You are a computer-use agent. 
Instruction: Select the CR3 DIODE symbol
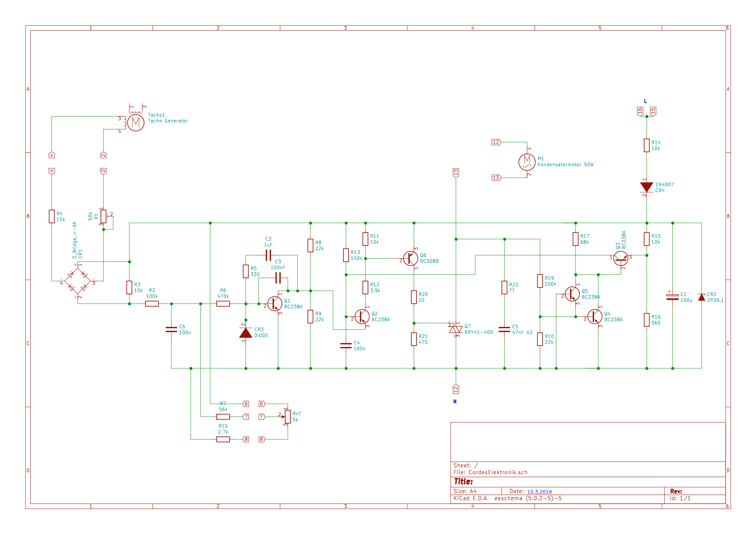click(x=246, y=333)
